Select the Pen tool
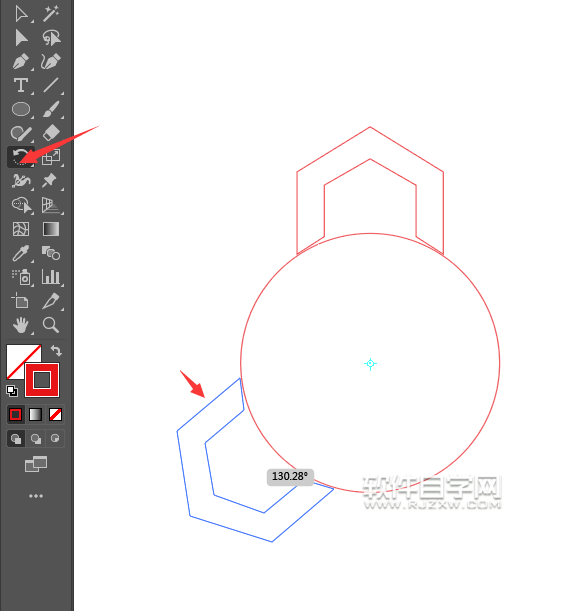 click(x=21, y=62)
